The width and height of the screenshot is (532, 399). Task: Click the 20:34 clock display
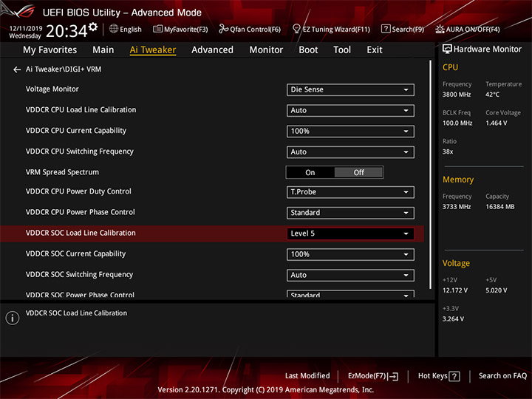point(66,31)
